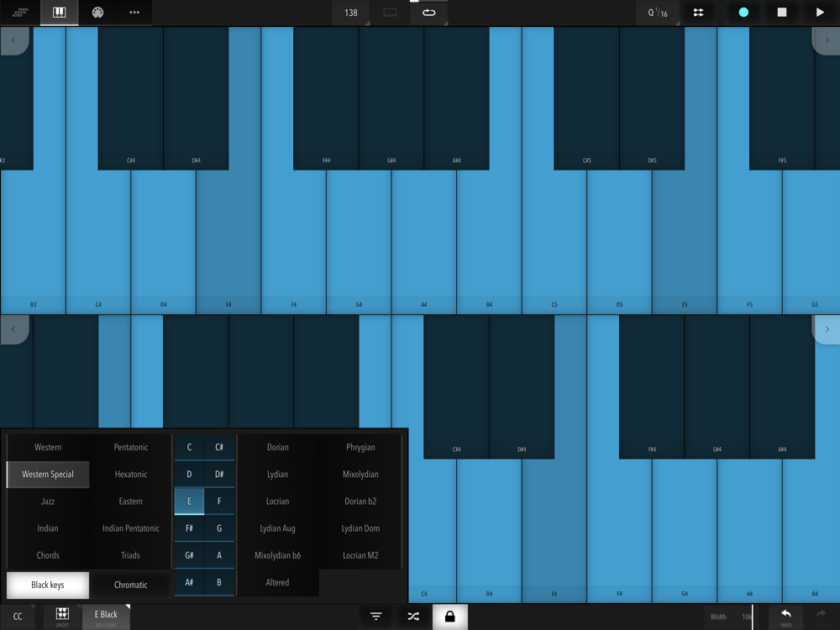Change the tempo value 138
Image resolution: width=840 pixels, height=630 pixels.
tap(351, 13)
